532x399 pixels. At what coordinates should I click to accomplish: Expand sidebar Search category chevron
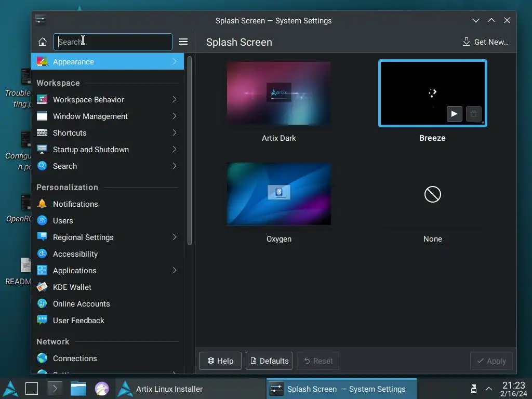click(x=175, y=166)
